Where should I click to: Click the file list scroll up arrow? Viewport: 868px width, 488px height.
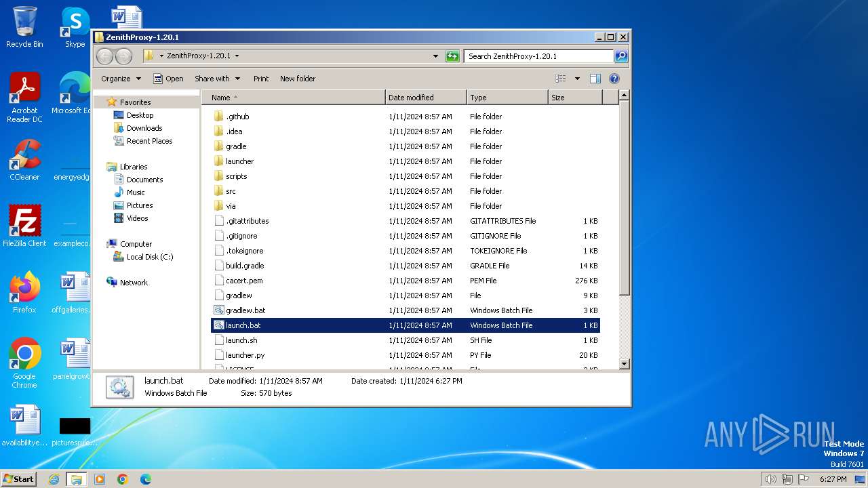pos(625,97)
